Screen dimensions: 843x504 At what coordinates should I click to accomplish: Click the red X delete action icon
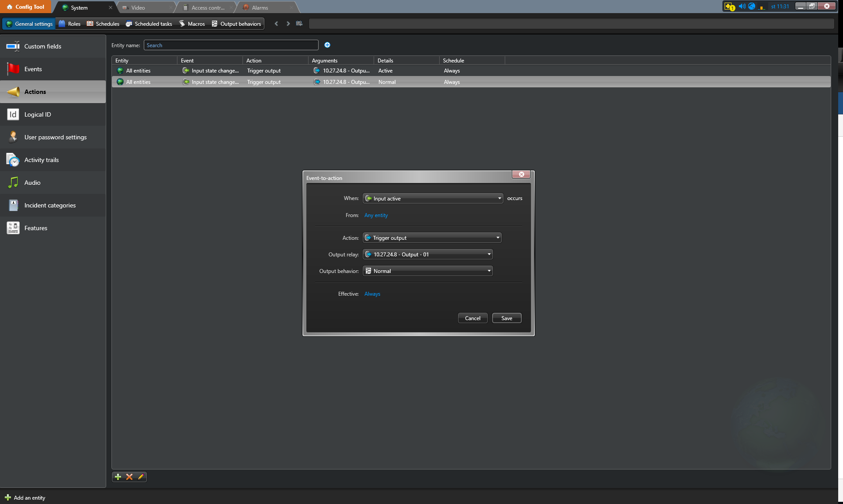129,477
